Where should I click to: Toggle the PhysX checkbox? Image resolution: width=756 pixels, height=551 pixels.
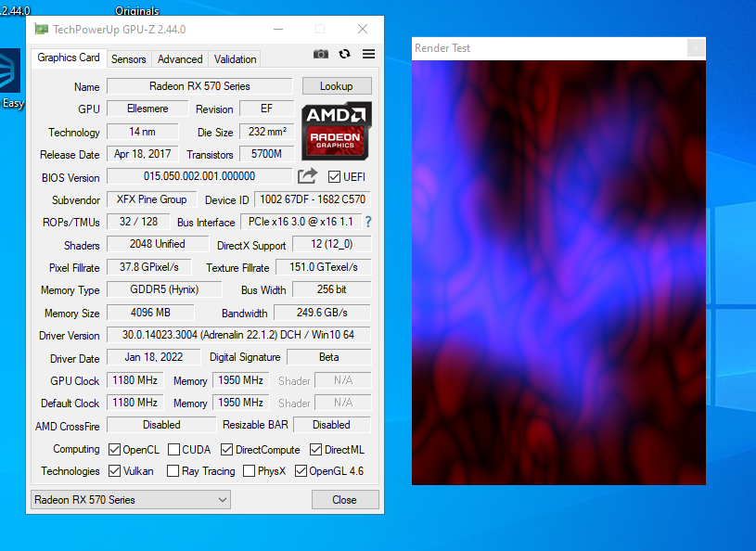pos(249,470)
